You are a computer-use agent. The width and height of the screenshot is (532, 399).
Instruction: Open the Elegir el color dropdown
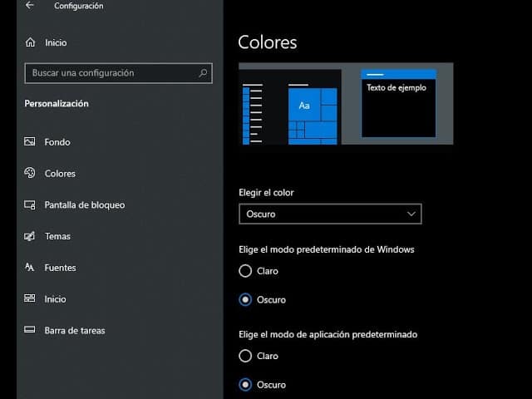click(330, 214)
